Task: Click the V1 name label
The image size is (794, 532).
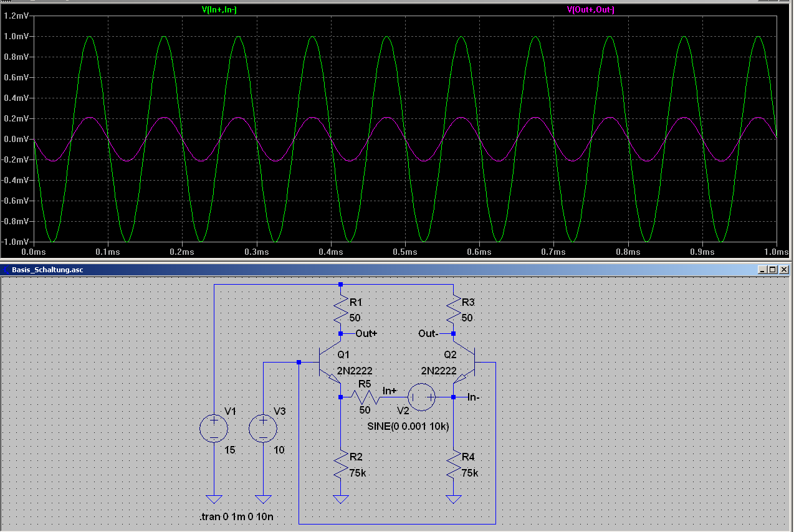Action: (x=231, y=411)
